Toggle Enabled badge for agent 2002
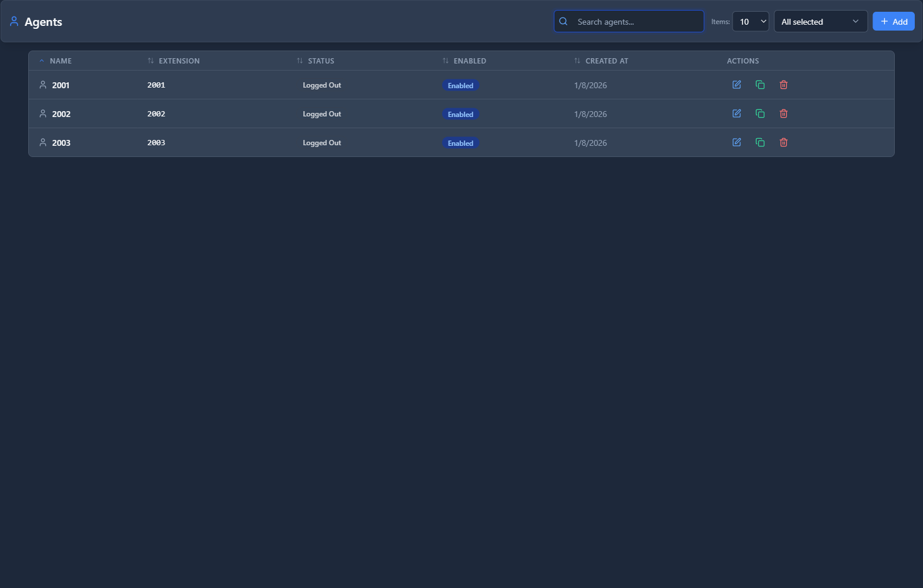 click(x=460, y=114)
